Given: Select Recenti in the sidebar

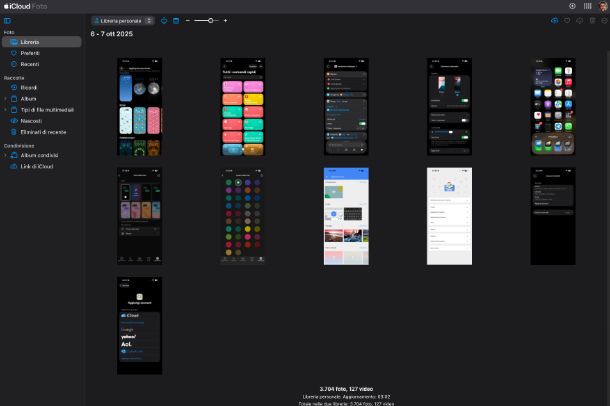Looking at the screenshot, I should (x=31, y=64).
